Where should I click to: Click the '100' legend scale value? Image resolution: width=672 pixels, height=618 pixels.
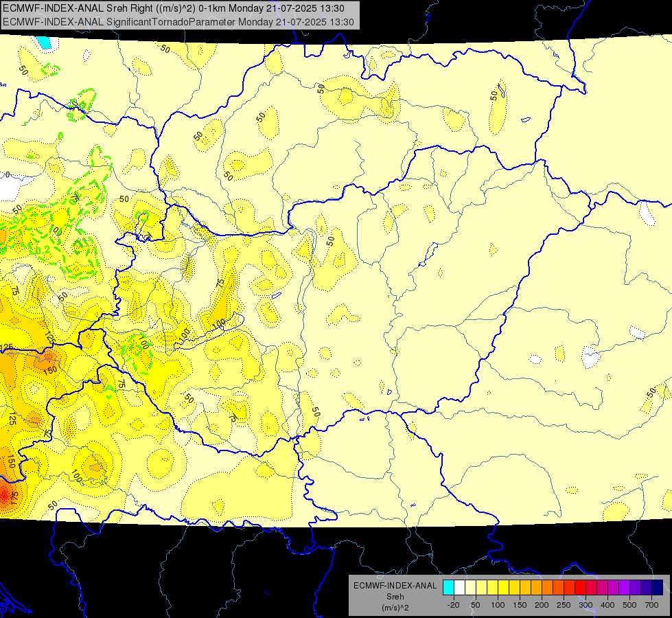click(x=498, y=605)
